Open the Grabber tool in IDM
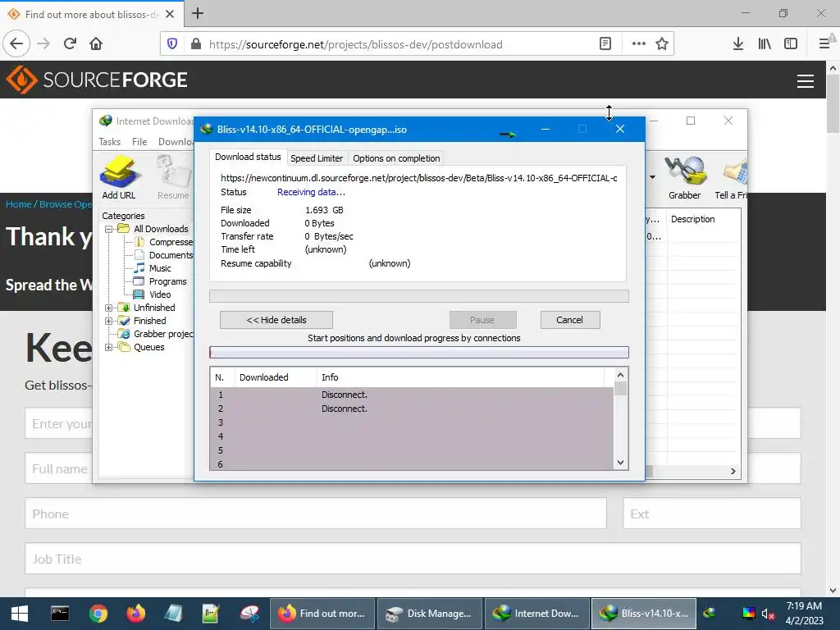This screenshot has width=840, height=630. pos(684,177)
